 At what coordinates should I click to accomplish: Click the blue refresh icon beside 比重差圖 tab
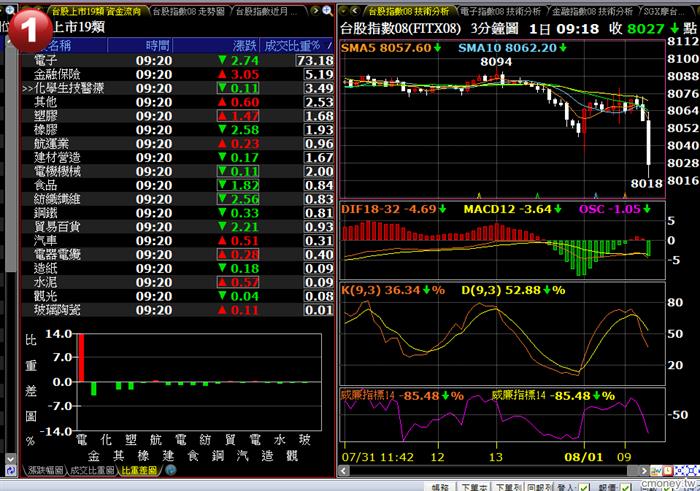click(x=171, y=470)
